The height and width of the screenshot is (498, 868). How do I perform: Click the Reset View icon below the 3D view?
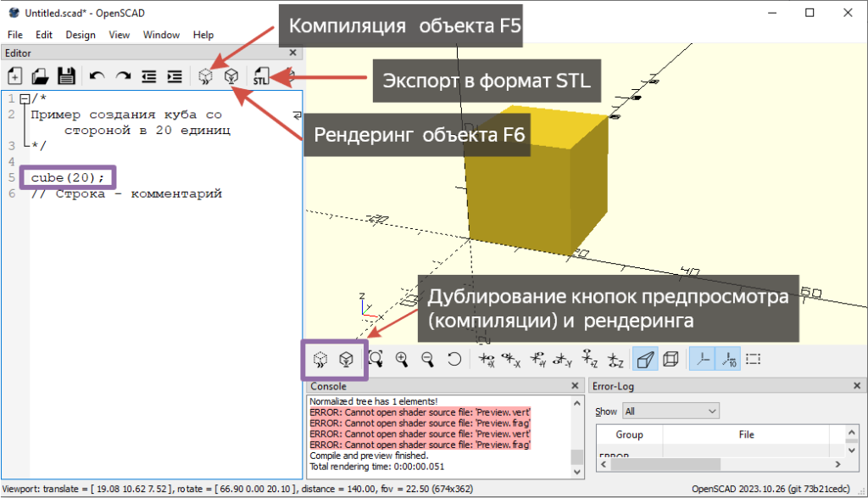pyautogui.click(x=454, y=359)
